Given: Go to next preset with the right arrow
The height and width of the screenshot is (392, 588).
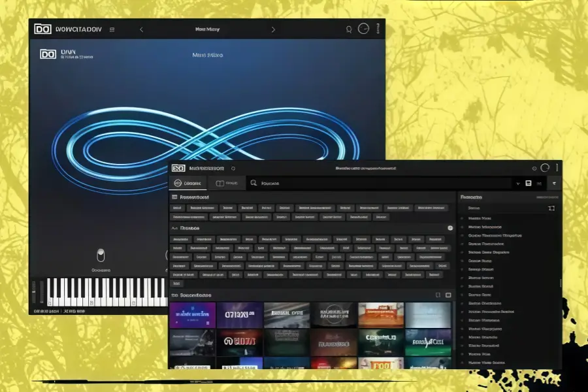Looking at the screenshot, I should point(273,29).
